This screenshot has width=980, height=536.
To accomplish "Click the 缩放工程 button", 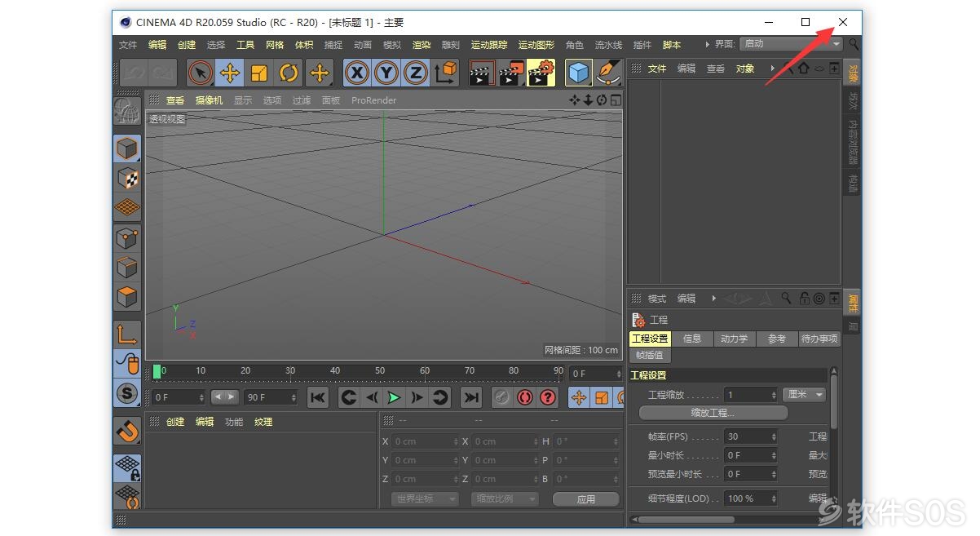I will coord(713,413).
